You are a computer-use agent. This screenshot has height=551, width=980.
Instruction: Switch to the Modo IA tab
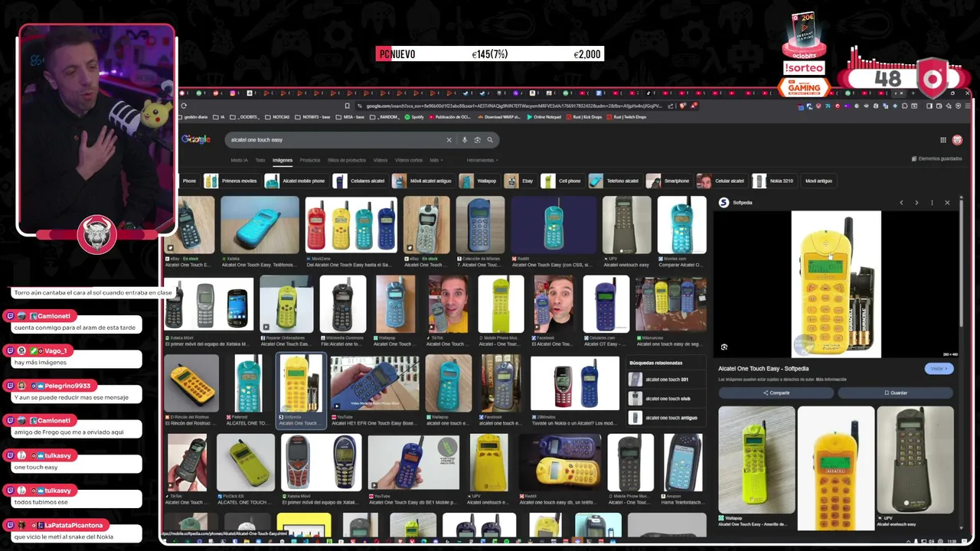(x=240, y=160)
